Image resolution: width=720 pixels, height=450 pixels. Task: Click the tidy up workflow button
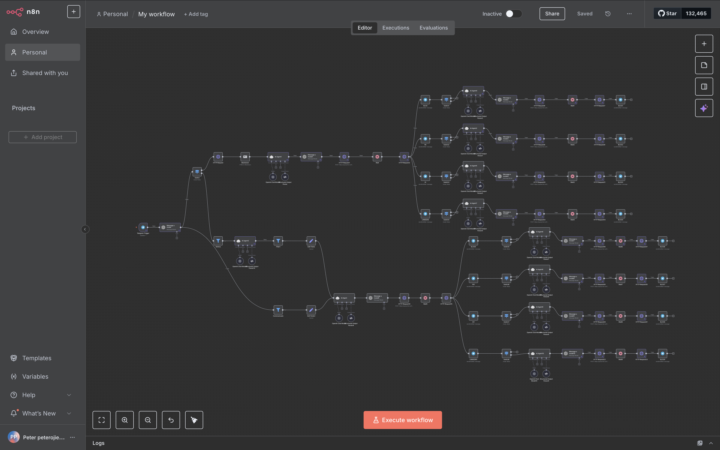[x=194, y=420]
